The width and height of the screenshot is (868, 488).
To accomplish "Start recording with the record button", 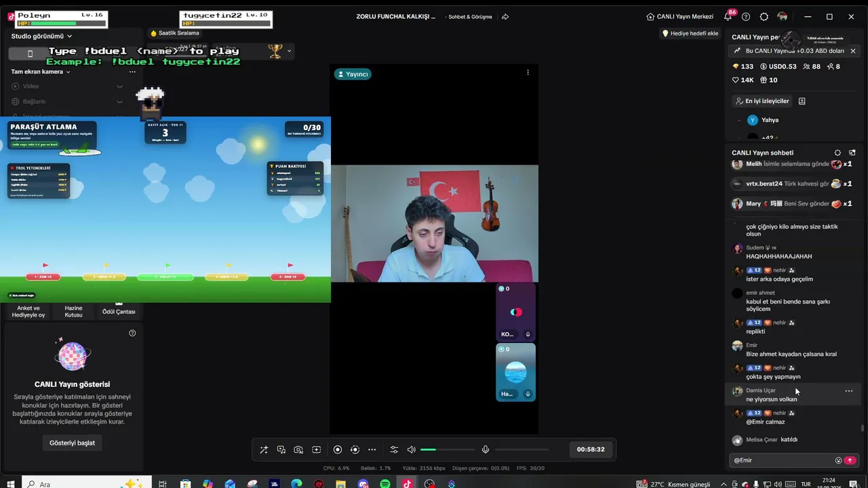I will 338,449.
